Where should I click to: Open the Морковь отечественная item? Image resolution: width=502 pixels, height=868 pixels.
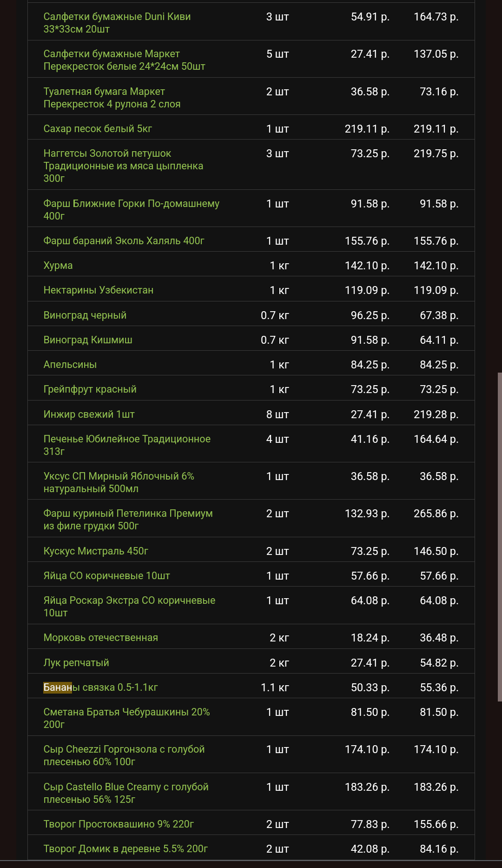(x=100, y=638)
